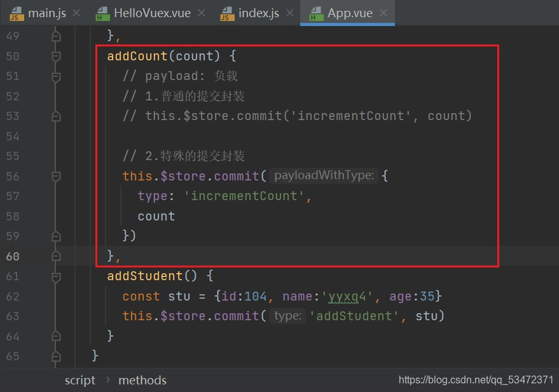
Task: Collapse the commit object at line 56
Action: [56, 176]
